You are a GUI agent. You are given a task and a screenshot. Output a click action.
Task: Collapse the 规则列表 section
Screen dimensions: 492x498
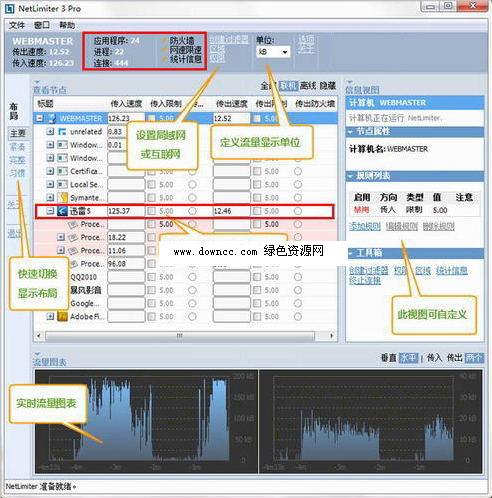tap(350, 176)
